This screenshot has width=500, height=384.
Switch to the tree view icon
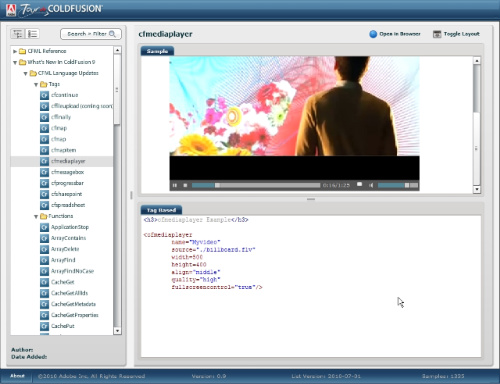pos(18,34)
